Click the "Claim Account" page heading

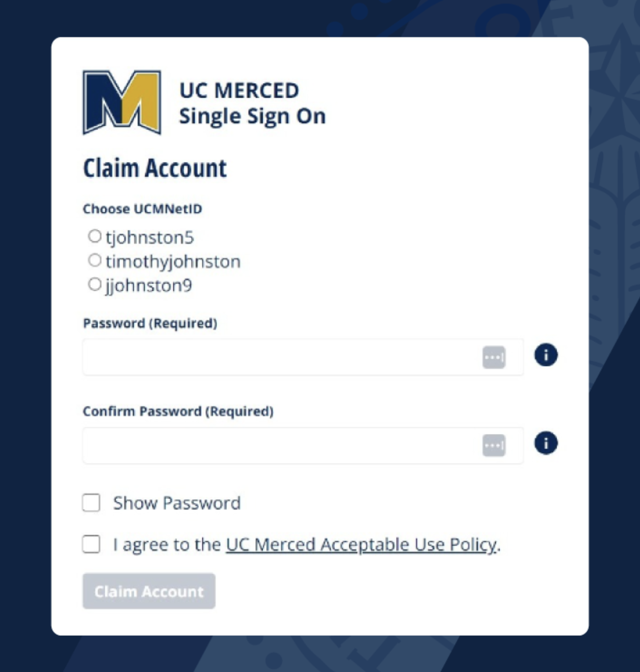click(x=155, y=168)
